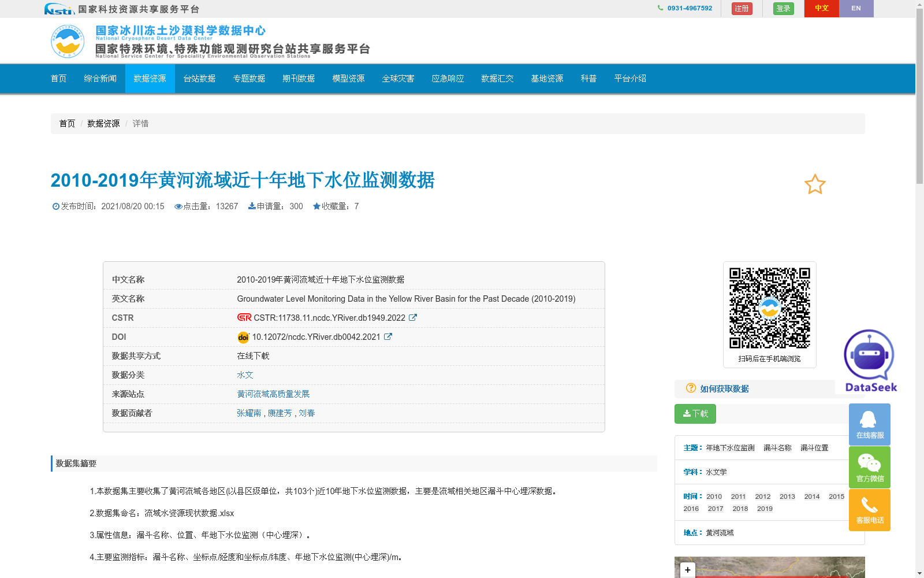Viewport: 924px width, 578px height.
Task: Click the 黄河流域 location tag
Action: click(720, 533)
